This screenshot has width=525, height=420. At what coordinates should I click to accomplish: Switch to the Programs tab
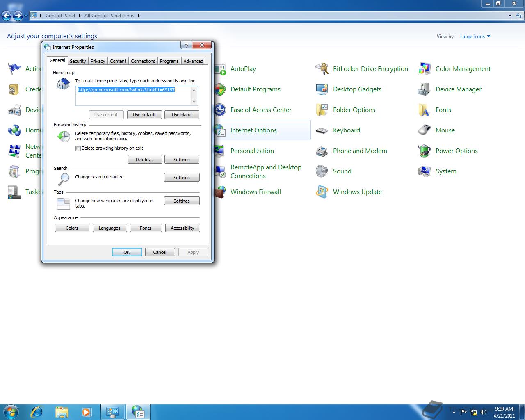[x=169, y=61]
